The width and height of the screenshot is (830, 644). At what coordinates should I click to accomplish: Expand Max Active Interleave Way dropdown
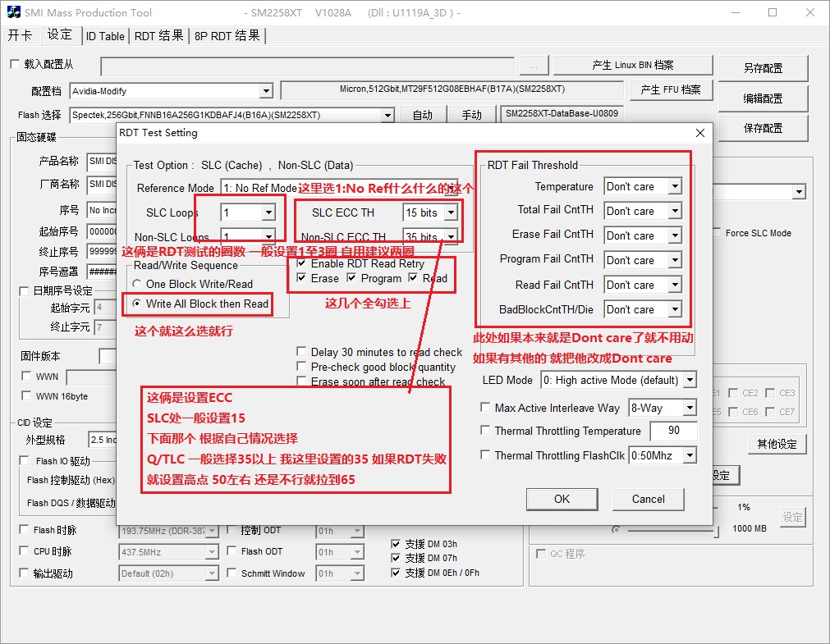point(689,408)
